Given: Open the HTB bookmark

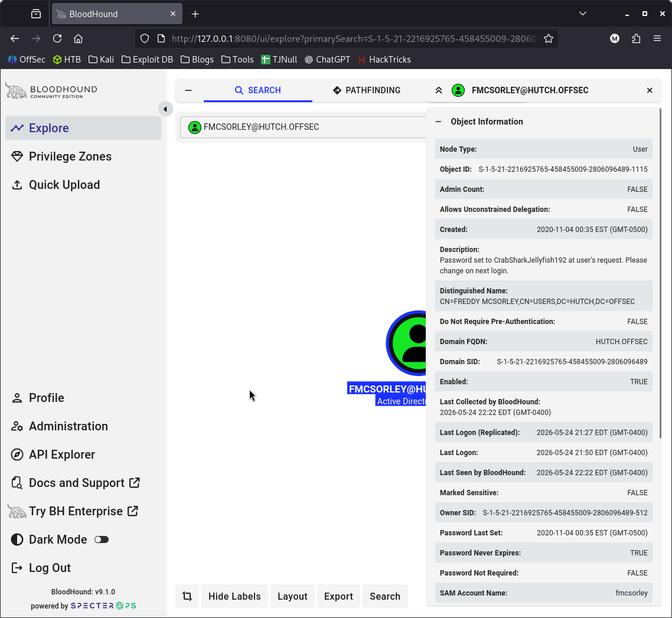Looking at the screenshot, I should [67, 60].
